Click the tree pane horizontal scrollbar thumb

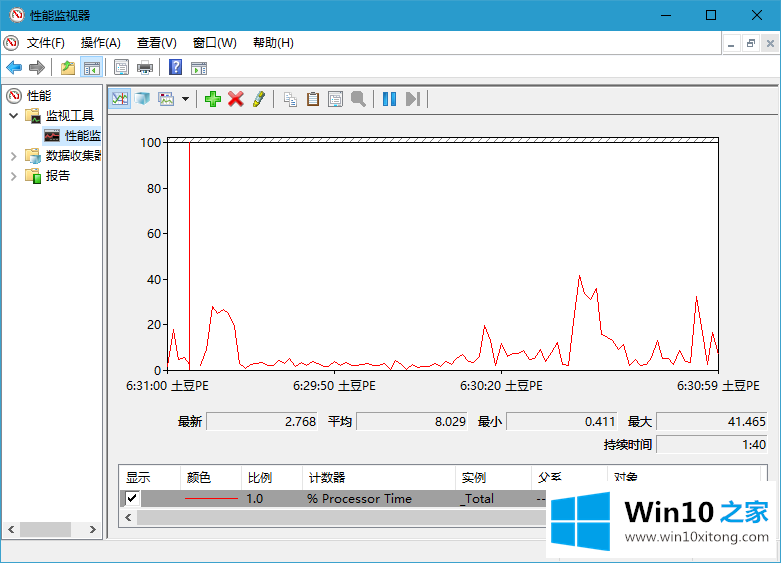click(45, 529)
